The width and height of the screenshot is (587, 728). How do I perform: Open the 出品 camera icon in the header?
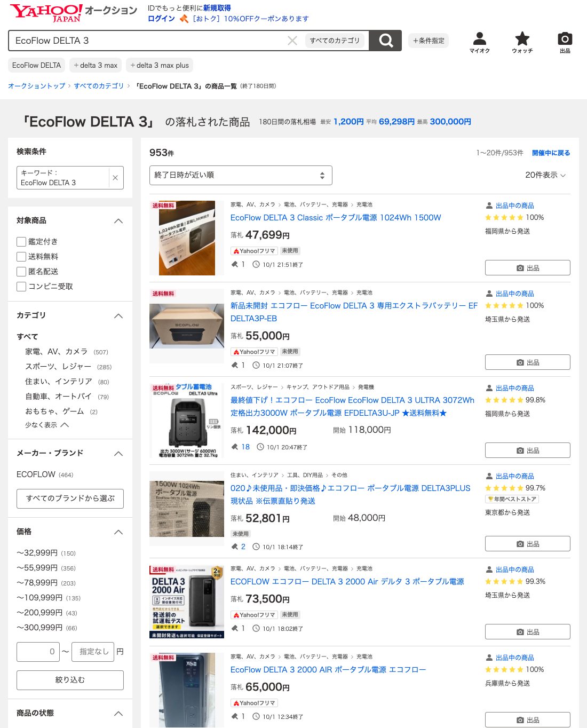(565, 42)
